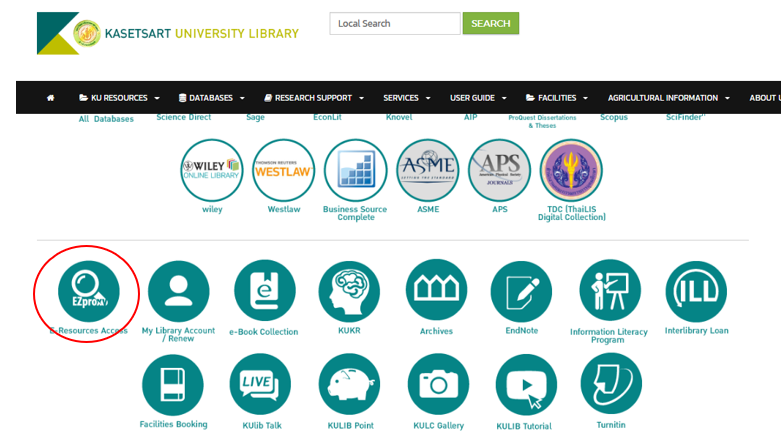Open the KULC Gallery camera icon
781x443 pixels.
pyautogui.click(x=438, y=384)
